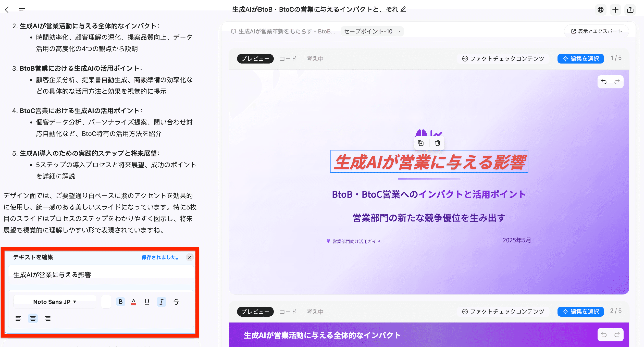Screen dimensions: 644x347
Task: Open the Noto Sans JP font dropdown
Action: (x=55, y=302)
